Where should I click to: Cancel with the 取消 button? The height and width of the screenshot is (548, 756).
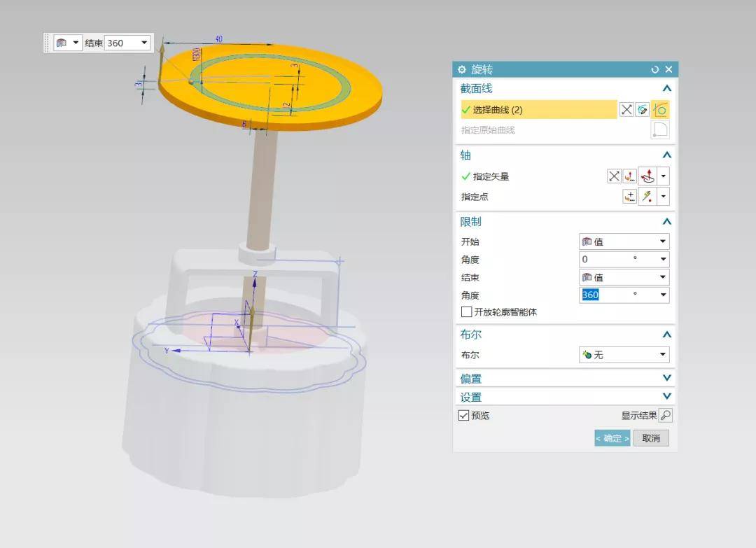[651, 438]
